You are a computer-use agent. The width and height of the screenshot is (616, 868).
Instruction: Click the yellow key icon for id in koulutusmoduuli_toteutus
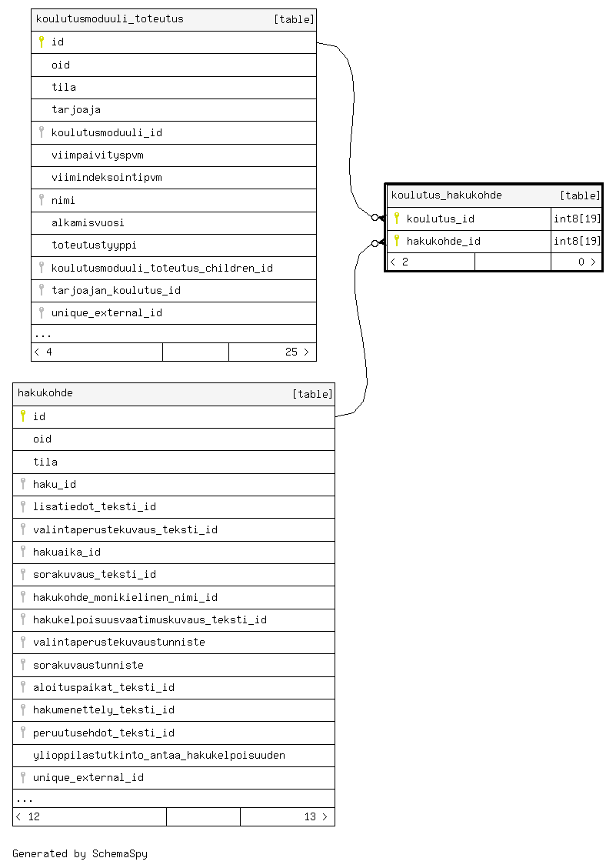tap(42, 42)
